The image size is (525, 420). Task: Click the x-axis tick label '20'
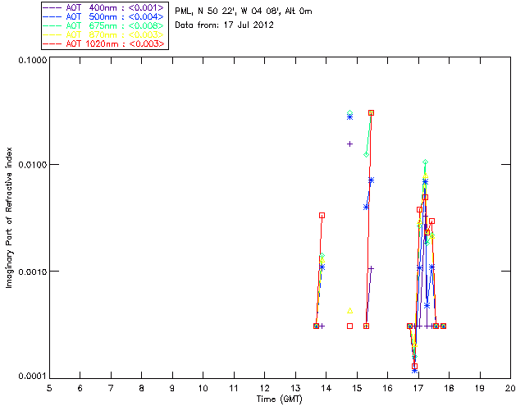510,388
